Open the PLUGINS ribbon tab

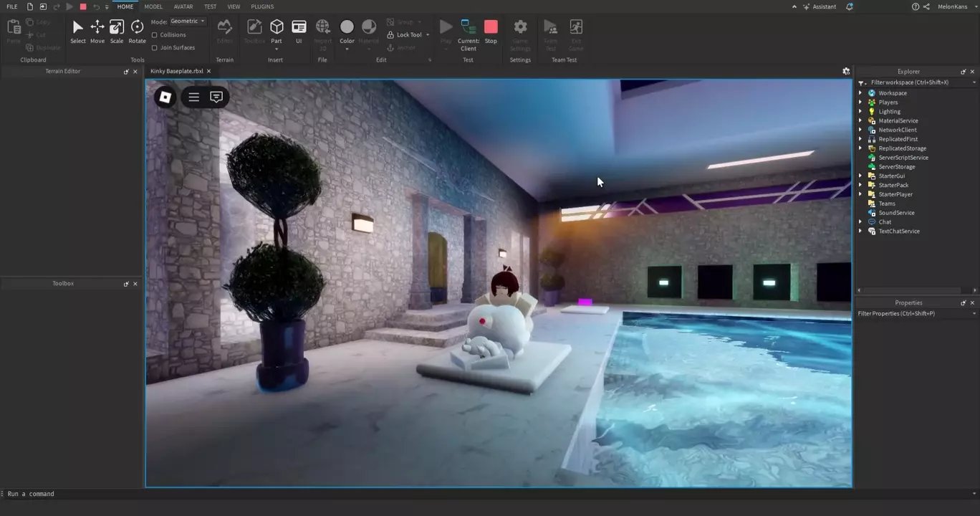(262, 6)
